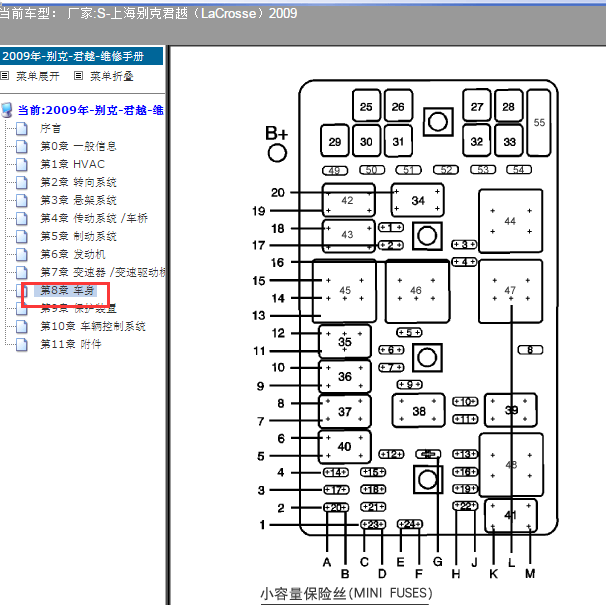Collapse all menus with 菜单折叠
606x605 pixels.
click(x=112, y=76)
